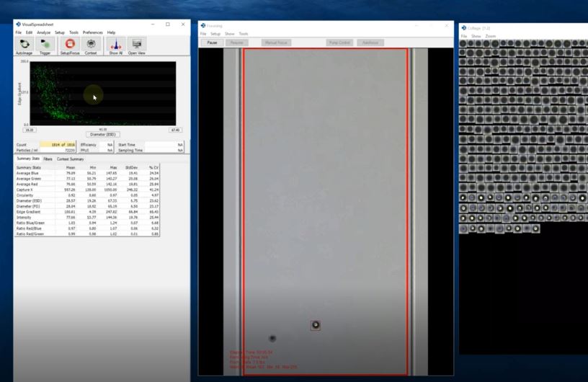Click the Focusing window title bar app icon
This screenshot has height=382, width=588.
click(x=203, y=25)
